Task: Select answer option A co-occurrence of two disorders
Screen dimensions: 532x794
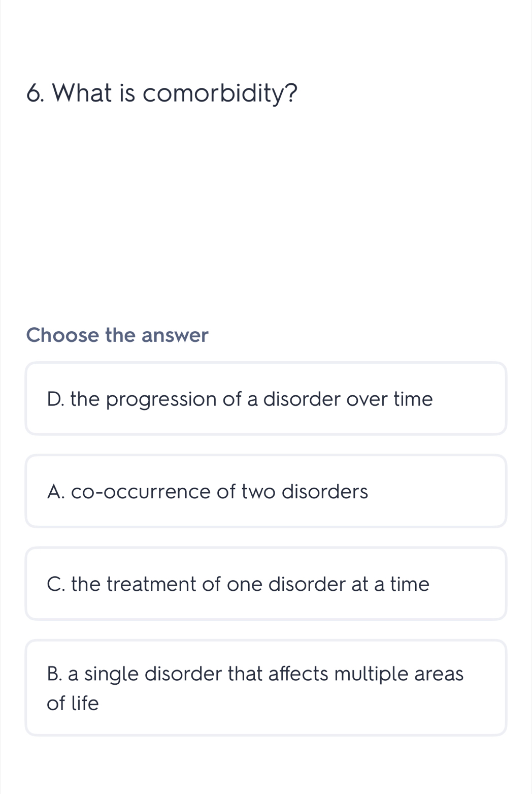Action: [266, 491]
